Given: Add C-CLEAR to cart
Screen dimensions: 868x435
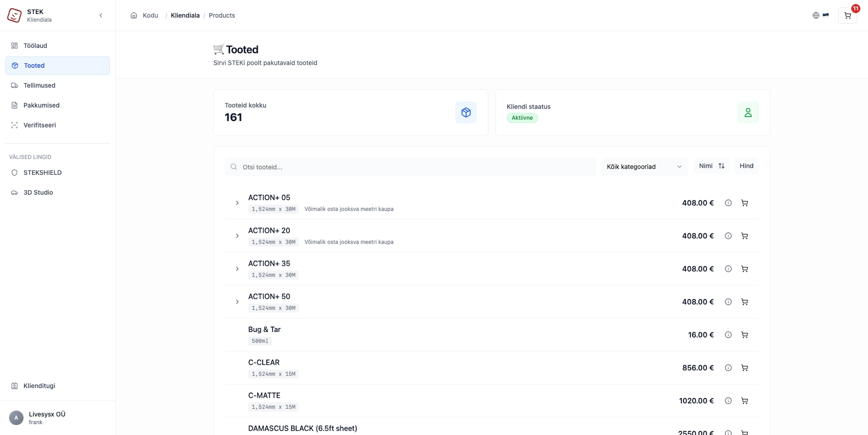Looking at the screenshot, I should click(x=745, y=368).
